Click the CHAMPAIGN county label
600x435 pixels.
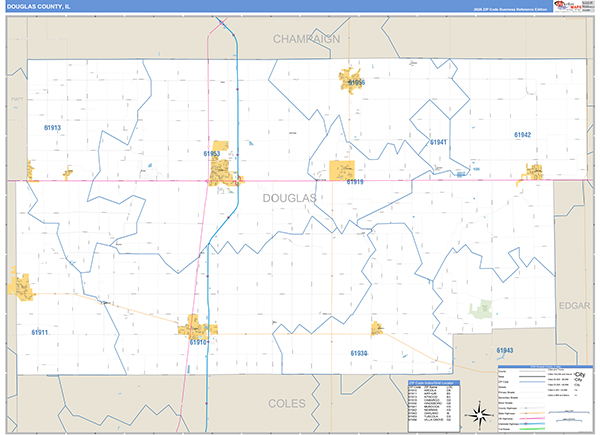click(x=306, y=39)
